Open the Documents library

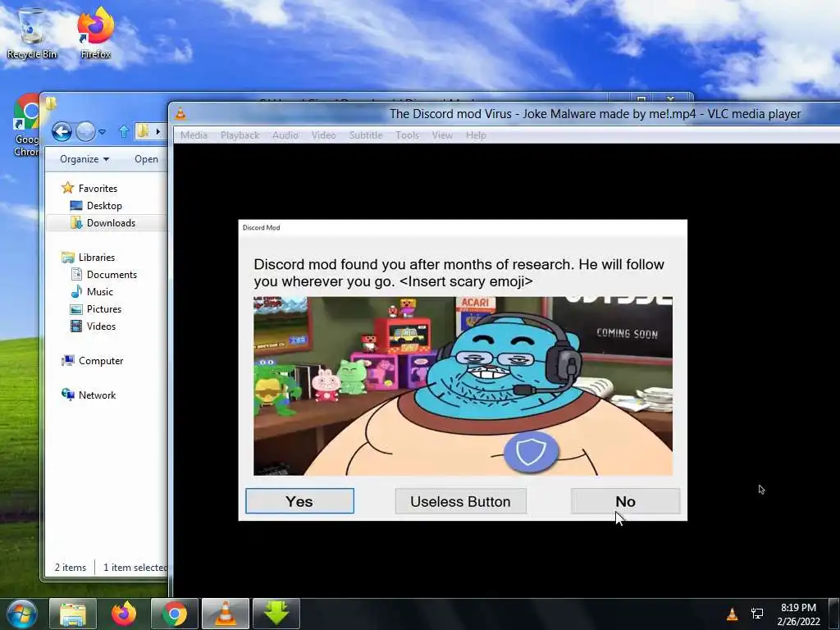pos(112,274)
